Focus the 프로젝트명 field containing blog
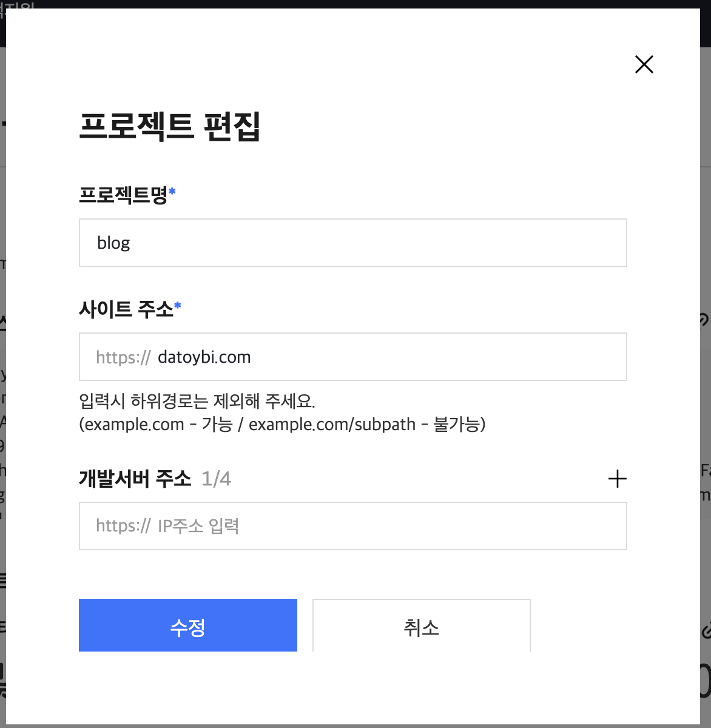Screen dimensions: 711x728 tap(353, 243)
